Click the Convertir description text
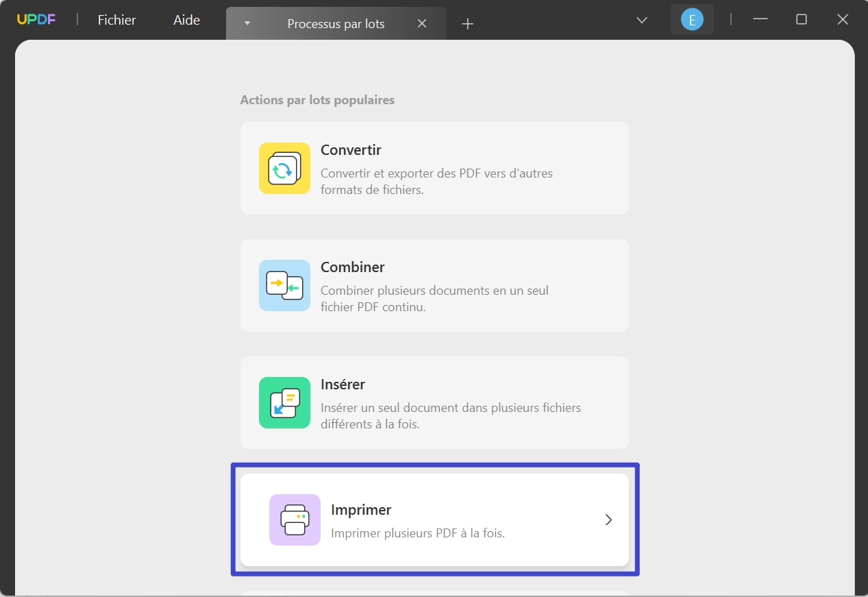 coord(436,182)
